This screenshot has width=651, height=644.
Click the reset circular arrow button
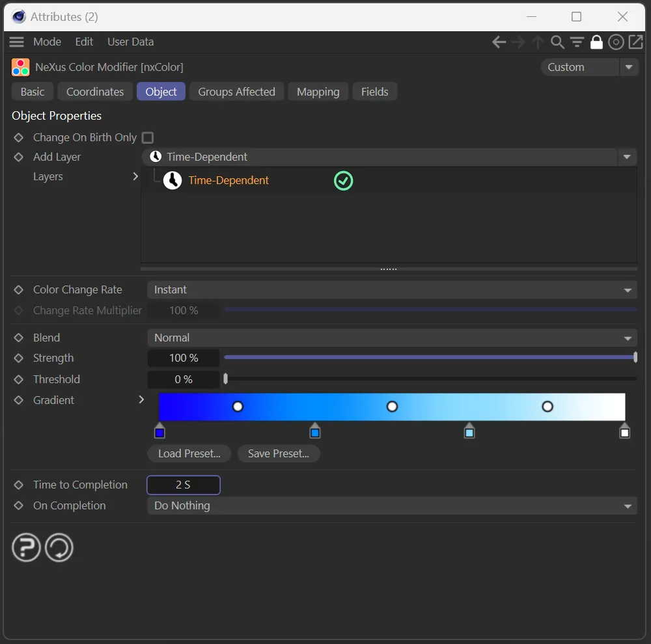point(59,548)
